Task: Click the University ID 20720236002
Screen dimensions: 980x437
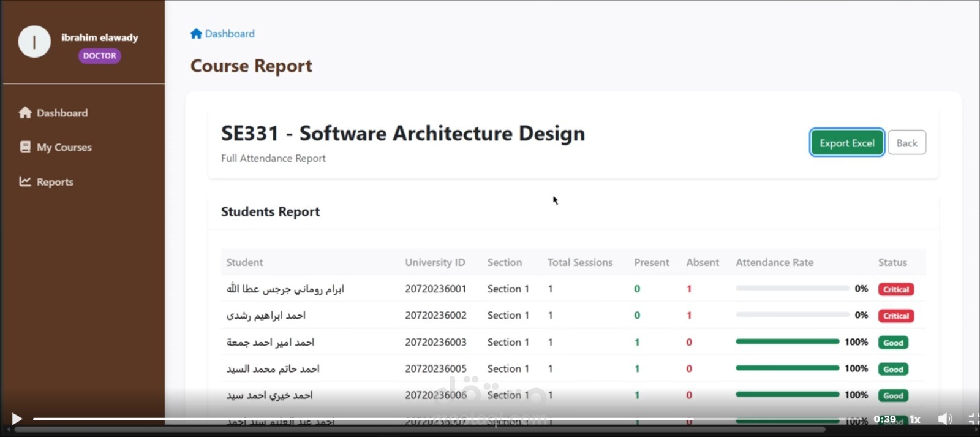Action: tap(435, 315)
